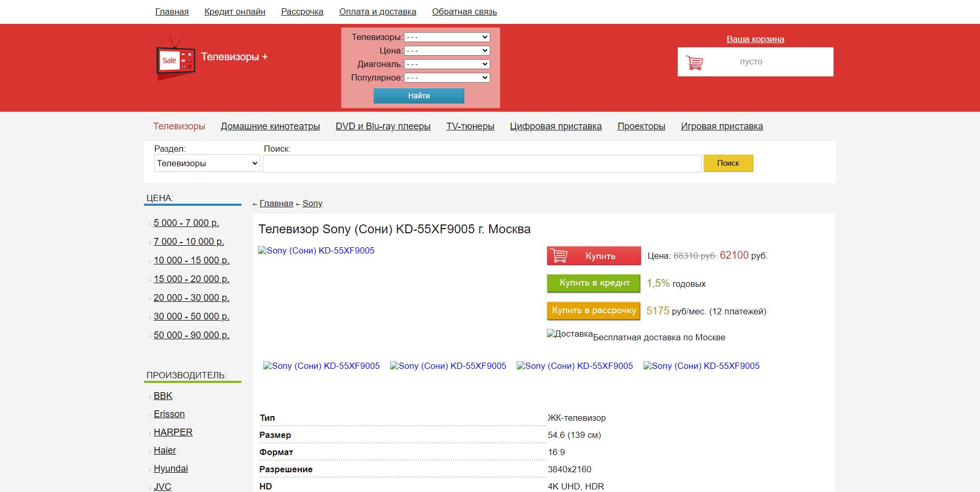Image resolution: width=980 pixels, height=492 pixels.
Task: Select the Домашние кинотеатры category
Action: point(270,126)
